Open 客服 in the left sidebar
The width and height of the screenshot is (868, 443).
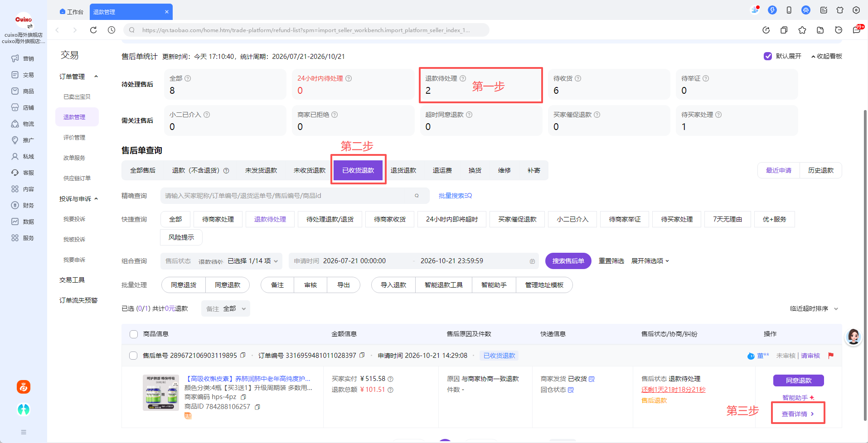click(23, 173)
